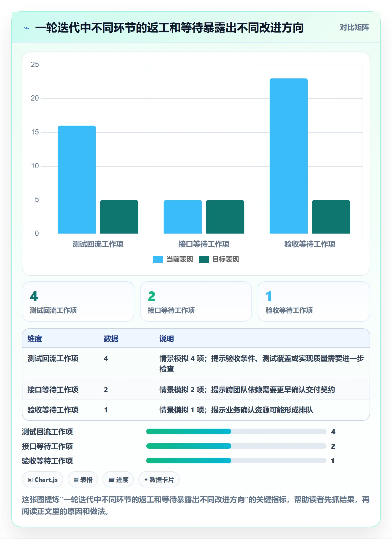This screenshot has width=392, height=539.
Task: Click the dark green 接口等待工作项 target bar
Action: click(x=225, y=217)
